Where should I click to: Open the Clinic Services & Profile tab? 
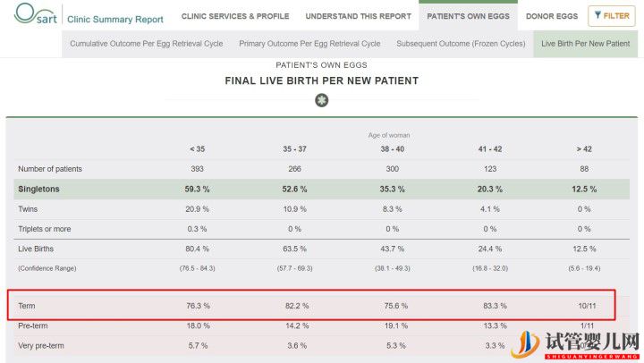click(234, 16)
